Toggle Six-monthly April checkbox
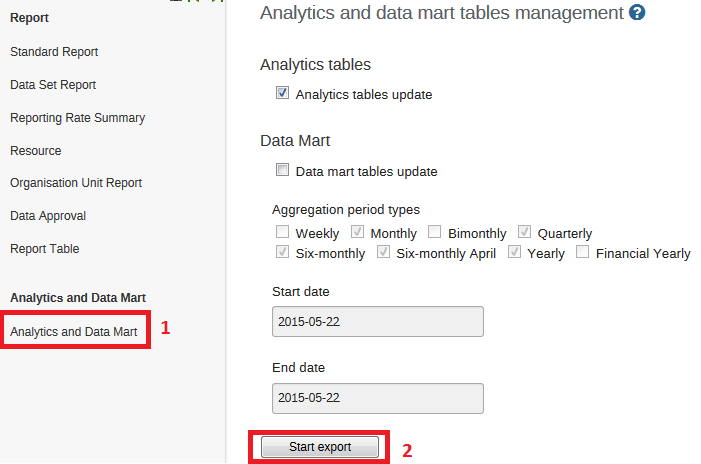 coord(383,253)
